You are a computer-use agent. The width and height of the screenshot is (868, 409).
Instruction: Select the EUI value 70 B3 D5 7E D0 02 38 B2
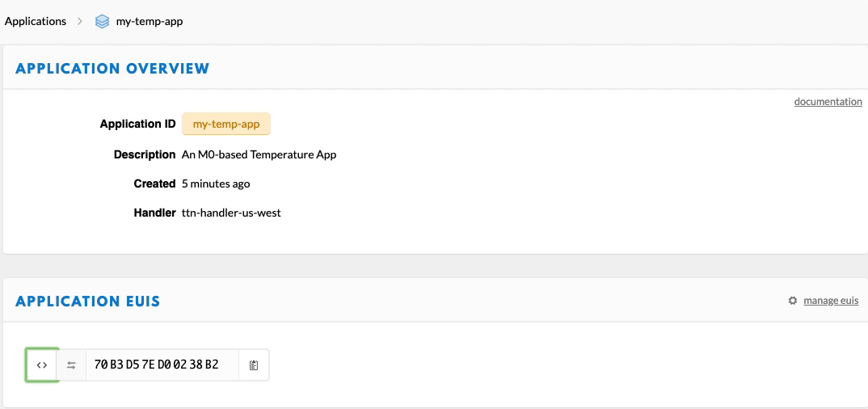(x=156, y=365)
